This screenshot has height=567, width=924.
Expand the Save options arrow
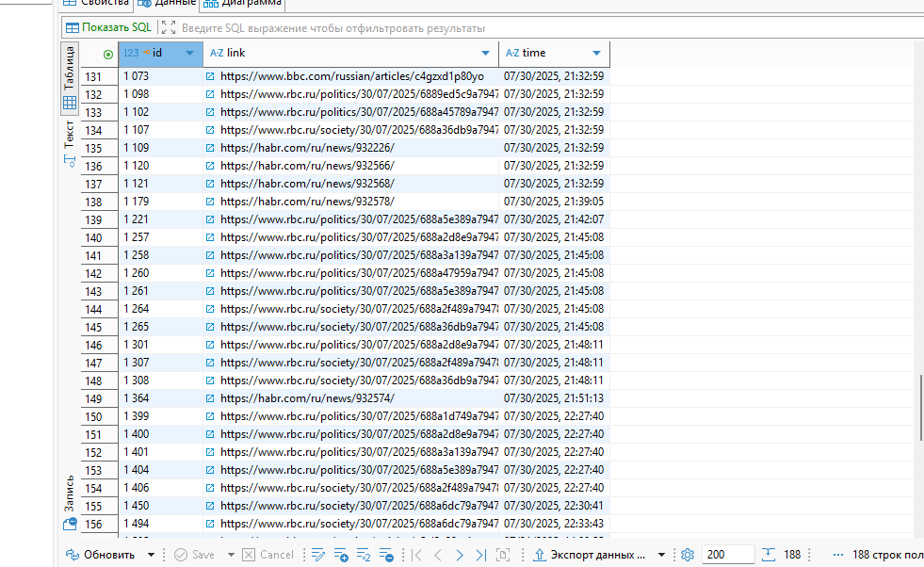tap(231, 555)
